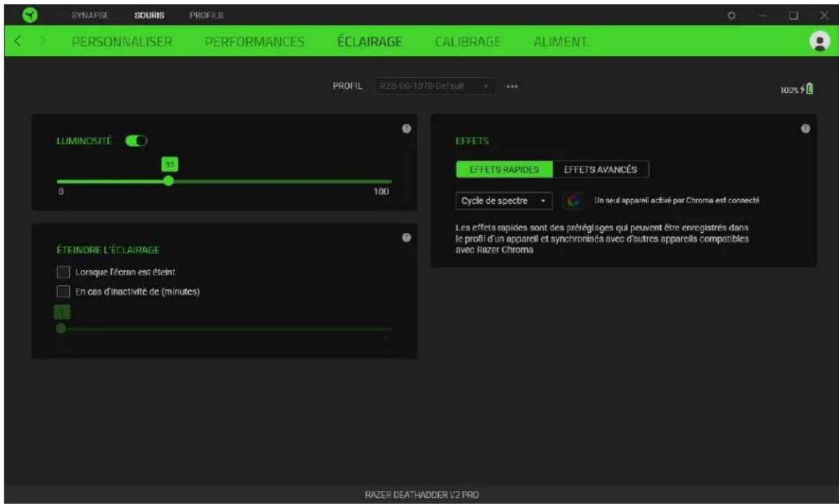Open the settings gear icon

pyautogui.click(x=731, y=15)
